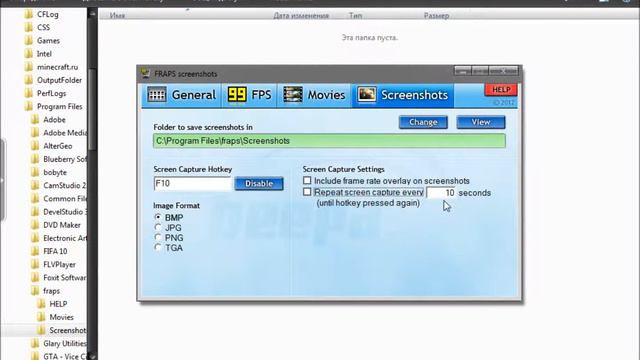Viewport: 640px width, 360px height.
Task: Click the Blueberry Software folder icon
Action: [x=35, y=159]
